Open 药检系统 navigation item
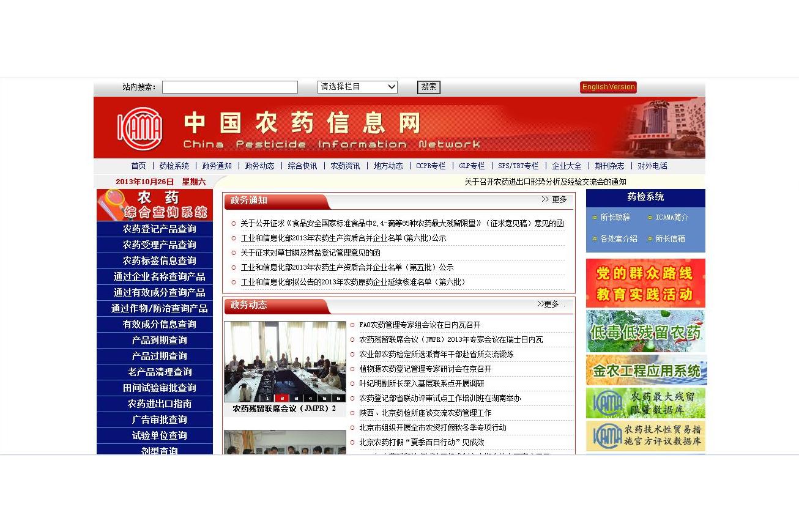Viewport: 799px width, 532px height. click(174, 166)
